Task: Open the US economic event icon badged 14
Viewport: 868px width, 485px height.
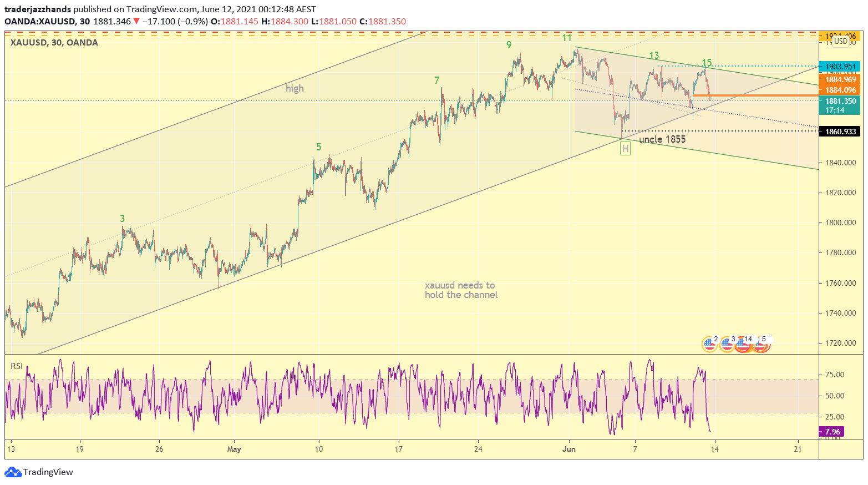Action: tap(743, 344)
